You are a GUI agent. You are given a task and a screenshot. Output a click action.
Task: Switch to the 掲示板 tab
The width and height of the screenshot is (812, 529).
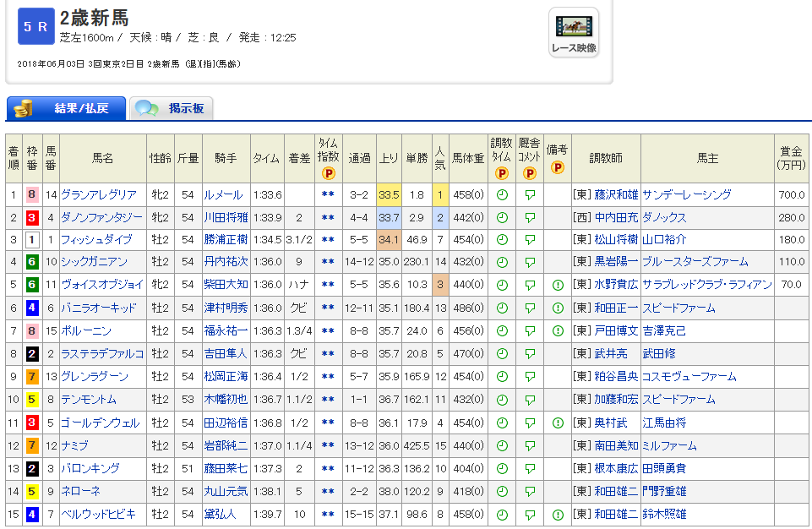click(x=172, y=108)
